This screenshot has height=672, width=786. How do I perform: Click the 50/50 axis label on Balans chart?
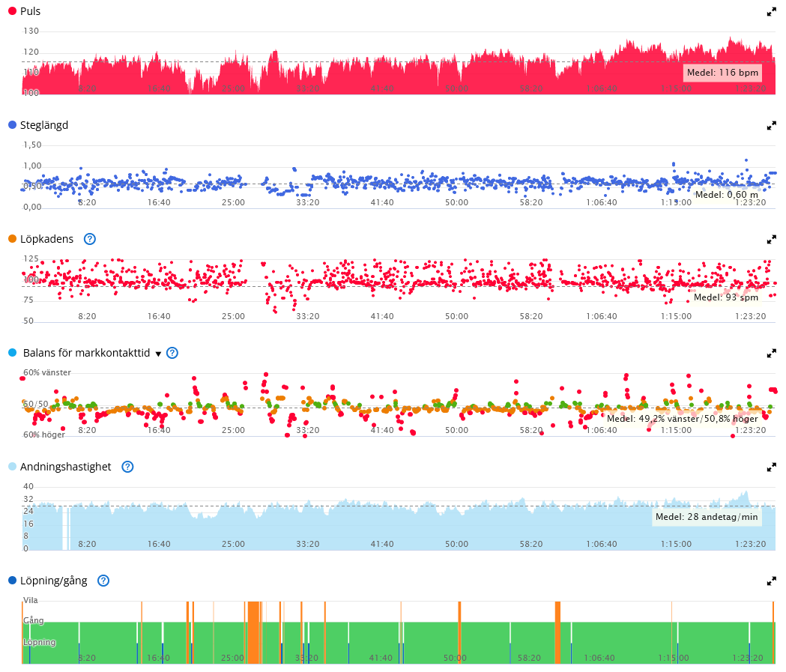(x=35, y=403)
